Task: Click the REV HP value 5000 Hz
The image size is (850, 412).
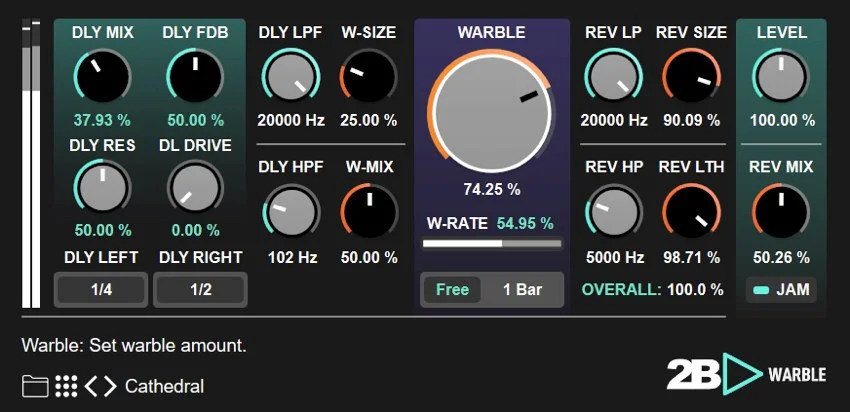Action: 615,257
